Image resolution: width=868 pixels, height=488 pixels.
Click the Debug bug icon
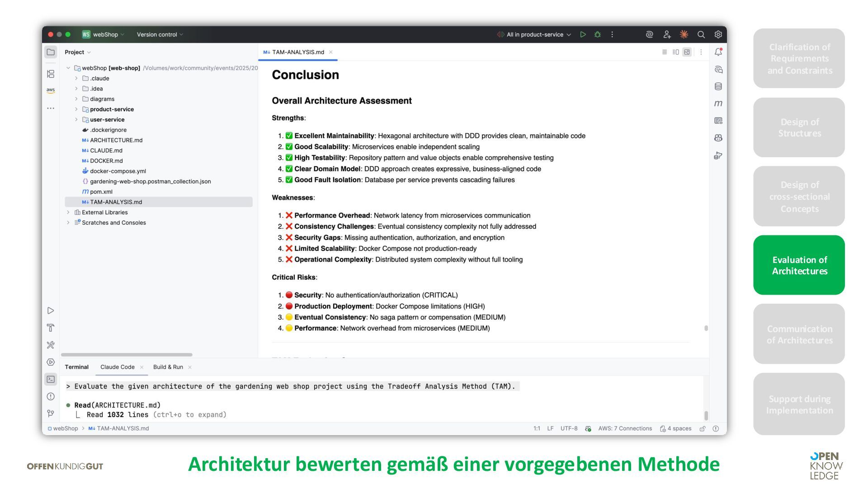click(x=598, y=34)
